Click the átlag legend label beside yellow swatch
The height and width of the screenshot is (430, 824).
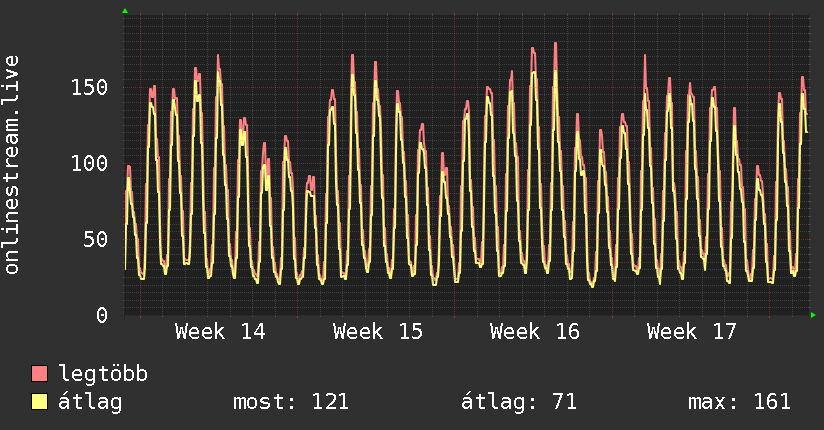pos(90,402)
